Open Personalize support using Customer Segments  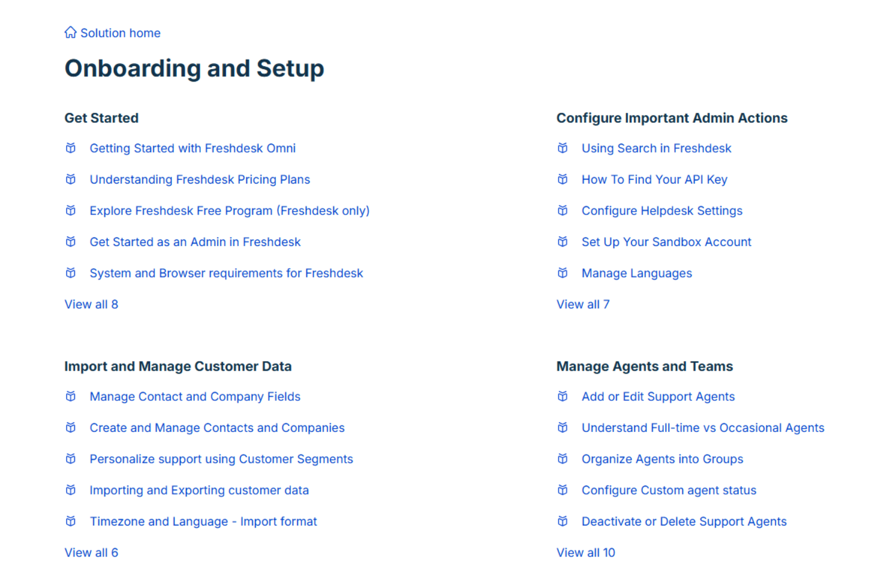221,459
